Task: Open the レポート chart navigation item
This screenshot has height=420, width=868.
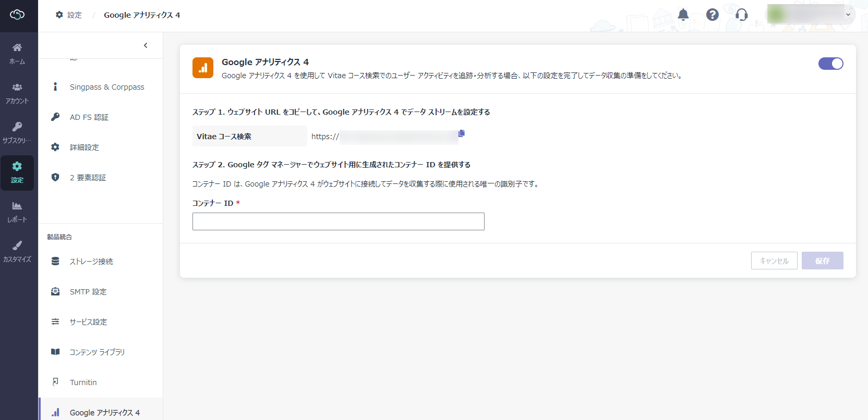Action: tap(17, 212)
